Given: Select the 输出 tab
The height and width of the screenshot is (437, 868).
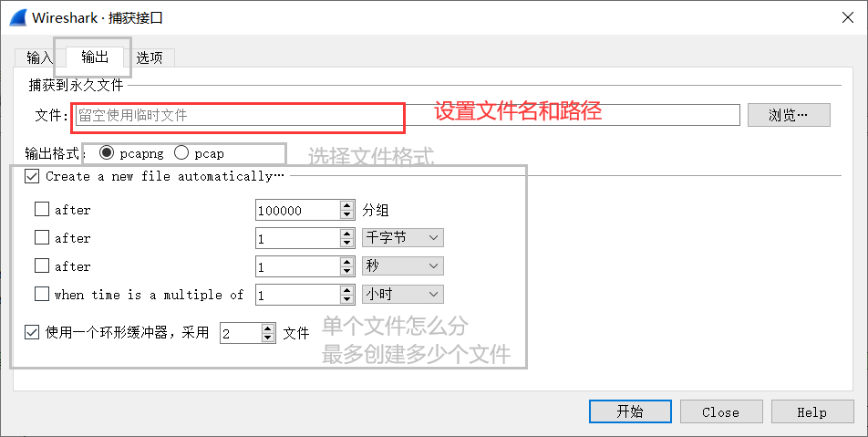Looking at the screenshot, I should (95, 57).
